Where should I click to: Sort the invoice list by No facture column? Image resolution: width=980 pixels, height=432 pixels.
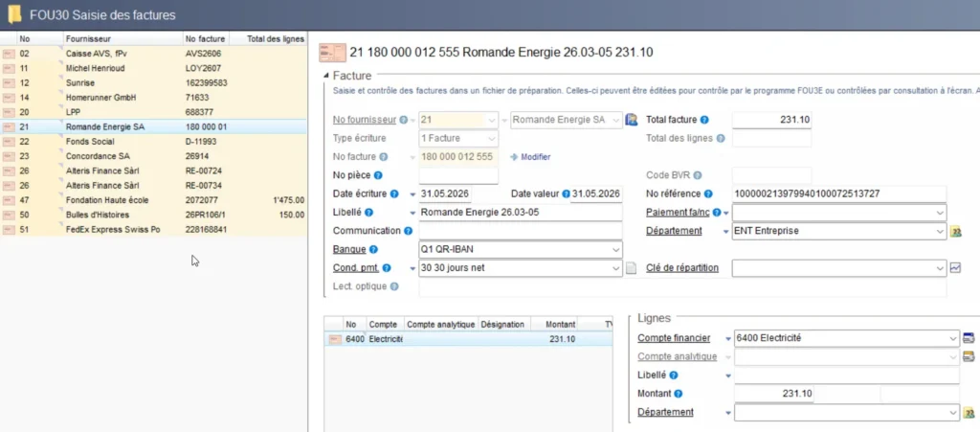(x=206, y=38)
